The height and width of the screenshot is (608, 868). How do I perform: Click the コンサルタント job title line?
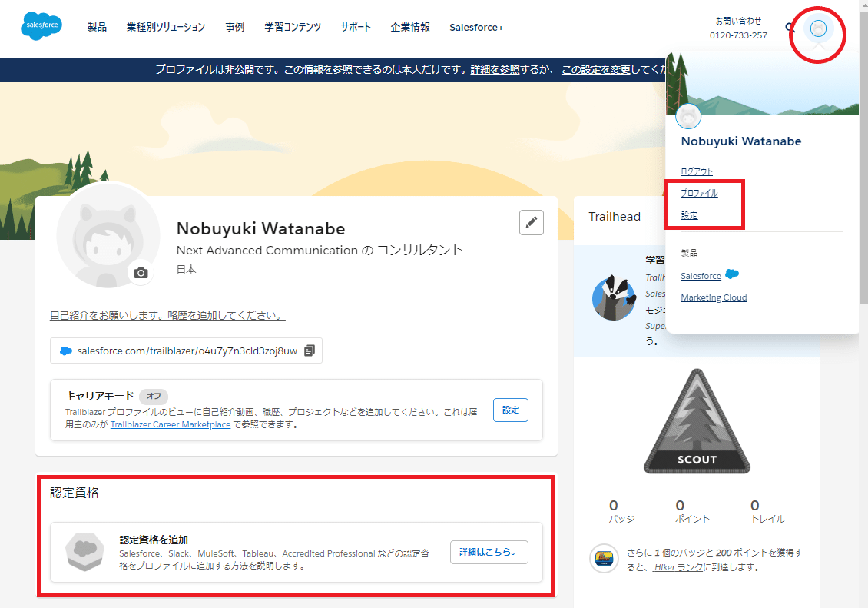[x=320, y=251]
